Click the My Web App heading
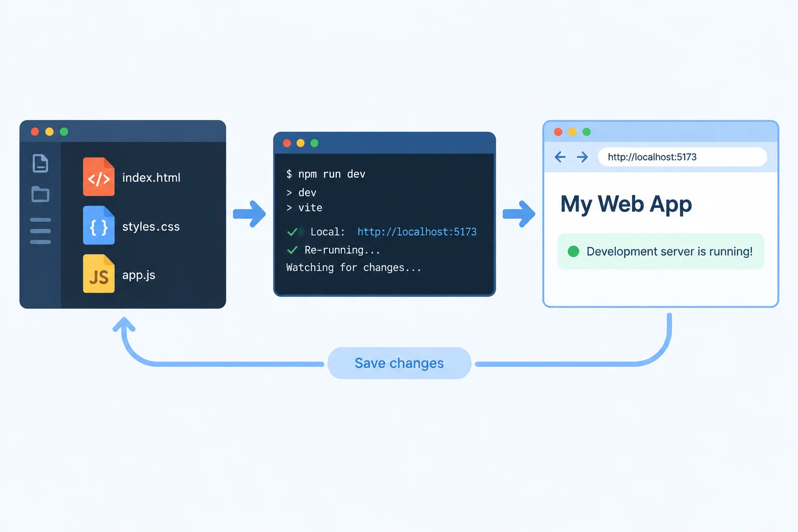Viewport: 798px width, 532px height. click(626, 204)
